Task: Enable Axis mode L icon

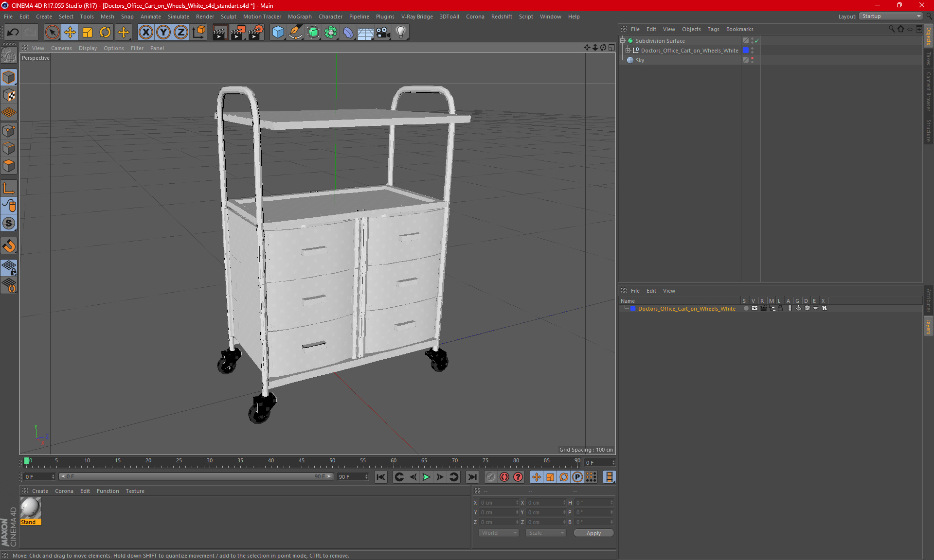Action: [9, 188]
